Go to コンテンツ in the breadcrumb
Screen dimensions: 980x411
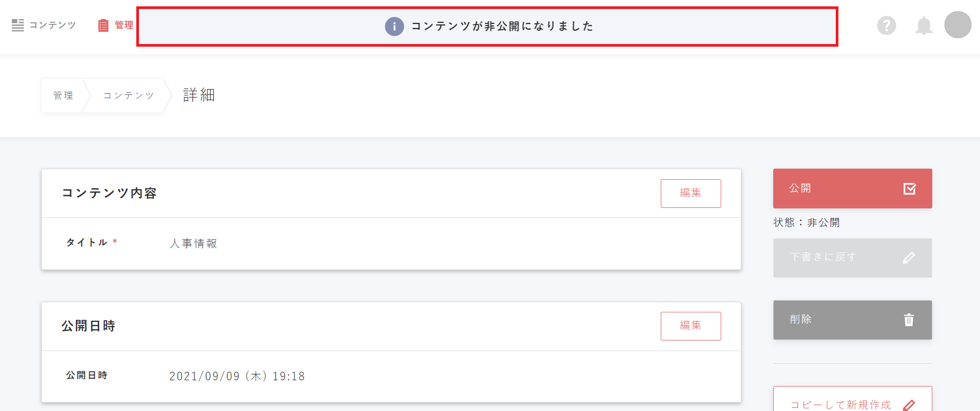[128, 95]
